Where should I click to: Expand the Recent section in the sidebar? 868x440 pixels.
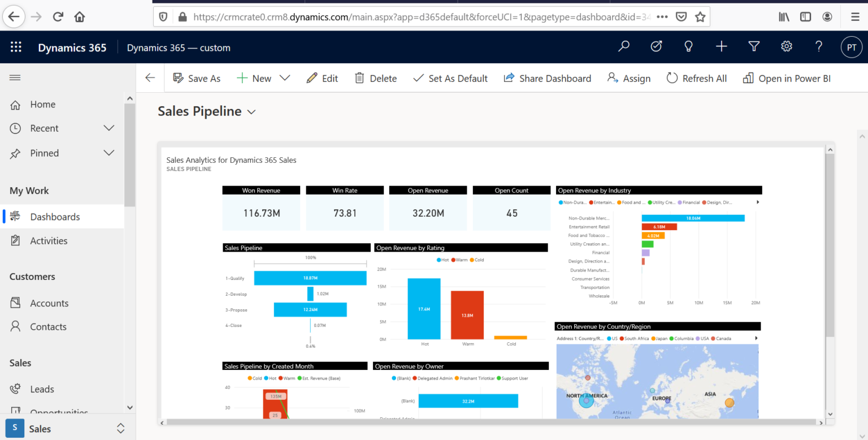[x=108, y=128]
